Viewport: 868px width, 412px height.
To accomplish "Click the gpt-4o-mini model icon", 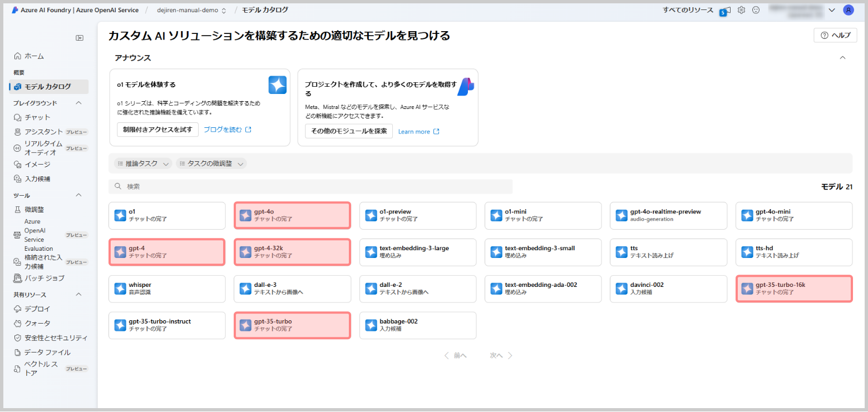I will click(x=747, y=215).
